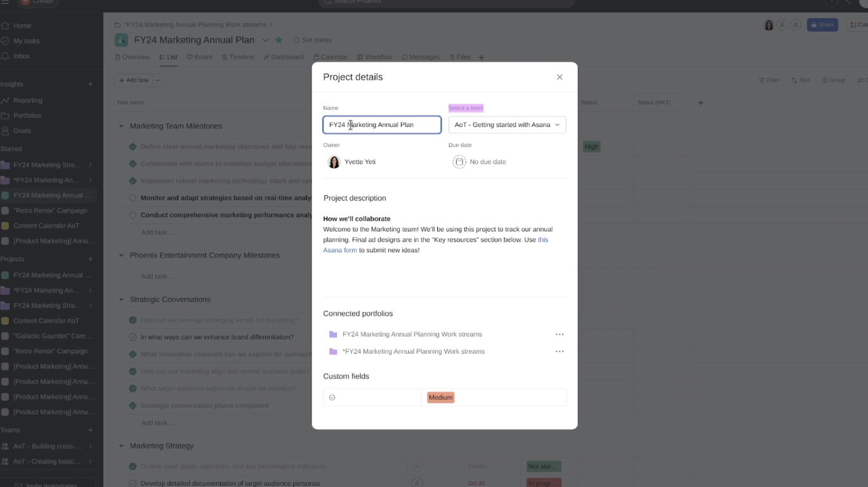Expand AoT - Building cross team chevron
The height and width of the screenshot is (487, 868).
91,446
